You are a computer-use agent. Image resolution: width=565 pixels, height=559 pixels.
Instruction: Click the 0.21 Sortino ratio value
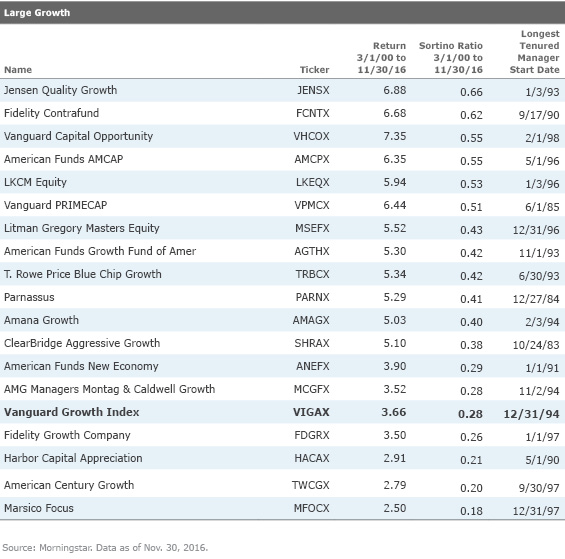pos(471,460)
